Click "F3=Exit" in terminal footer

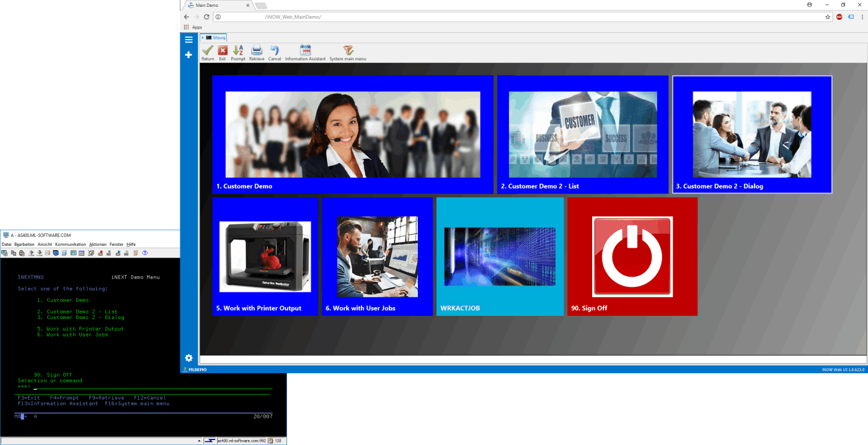tap(29, 398)
